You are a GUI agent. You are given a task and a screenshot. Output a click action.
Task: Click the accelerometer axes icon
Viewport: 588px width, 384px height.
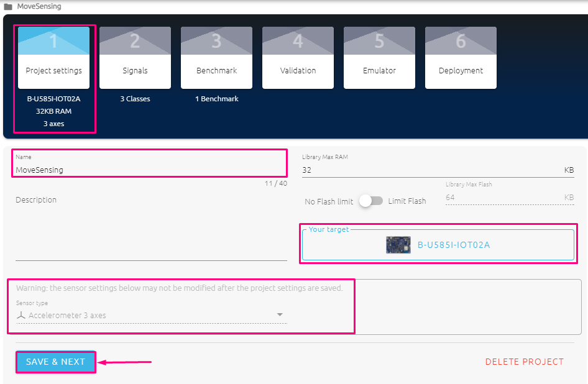(21, 316)
